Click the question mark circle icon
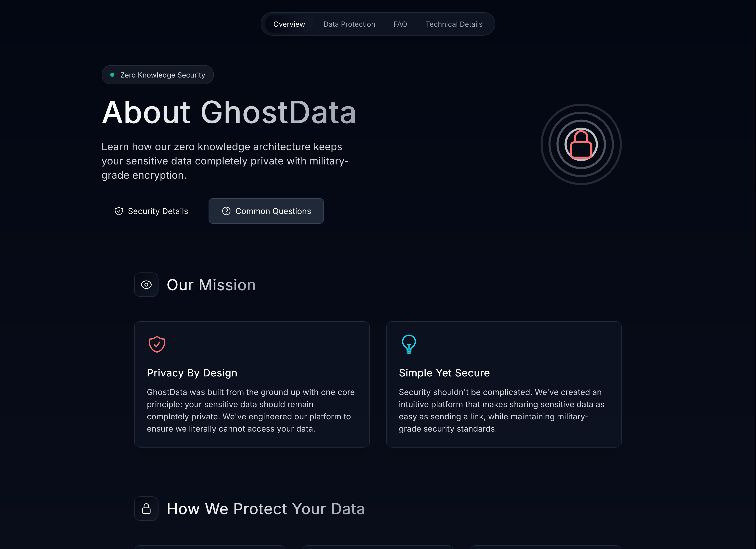The height and width of the screenshot is (549, 756). [x=226, y=211]
